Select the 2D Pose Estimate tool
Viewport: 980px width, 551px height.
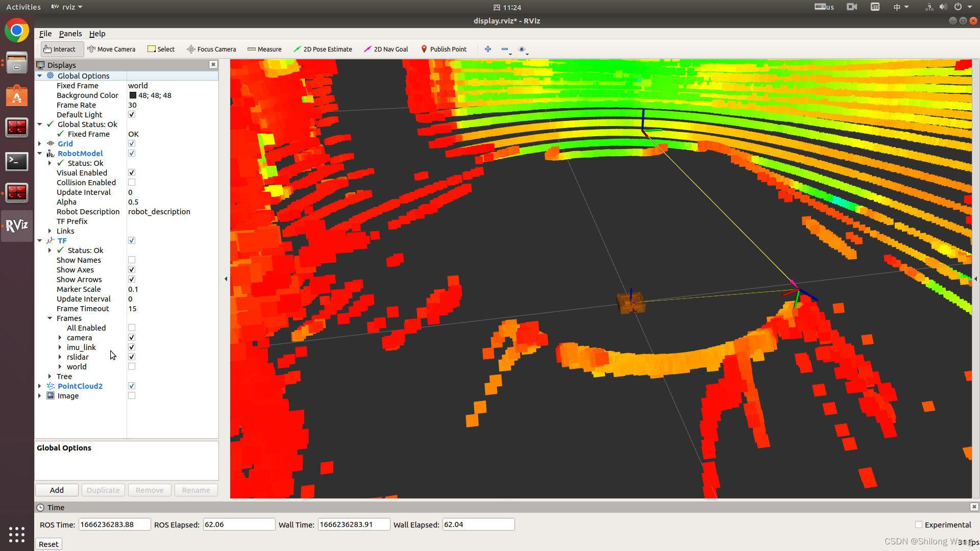pos(323,49)
